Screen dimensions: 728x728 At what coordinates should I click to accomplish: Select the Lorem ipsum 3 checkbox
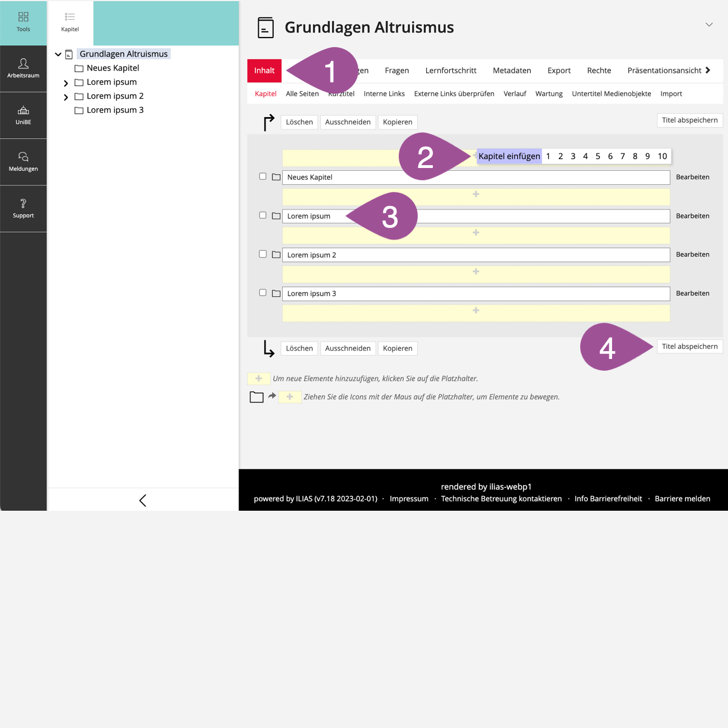[x=263, y=293]
